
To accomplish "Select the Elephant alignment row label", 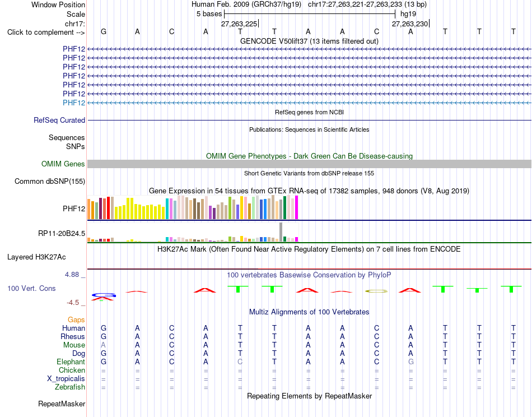I will (x=71, y=362).
